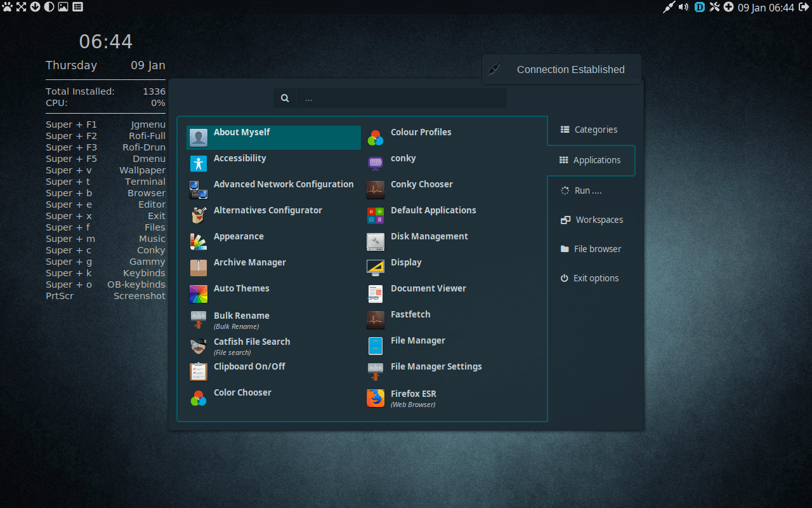Click the logout arrow icon in top panel
812x508 pixels.
[x=804, y=8]
